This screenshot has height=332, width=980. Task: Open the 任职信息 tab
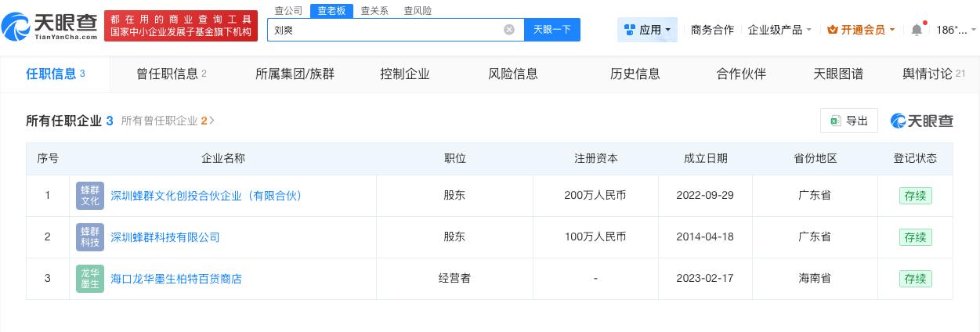pyautogui.click(x=56, y=74)
